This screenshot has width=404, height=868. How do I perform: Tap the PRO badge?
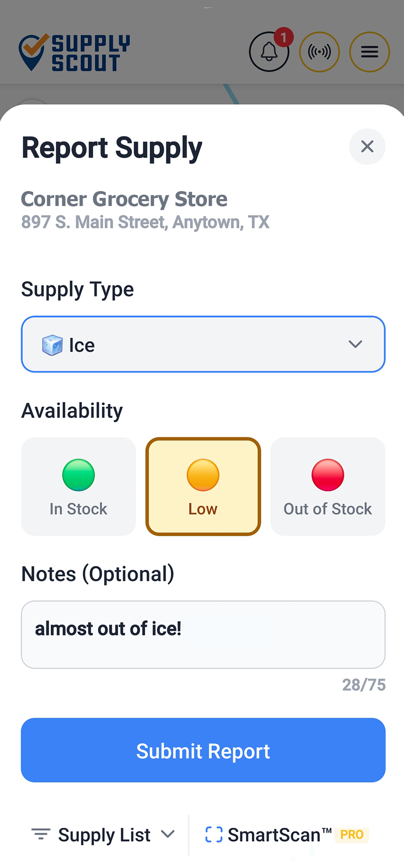[352, 835]
